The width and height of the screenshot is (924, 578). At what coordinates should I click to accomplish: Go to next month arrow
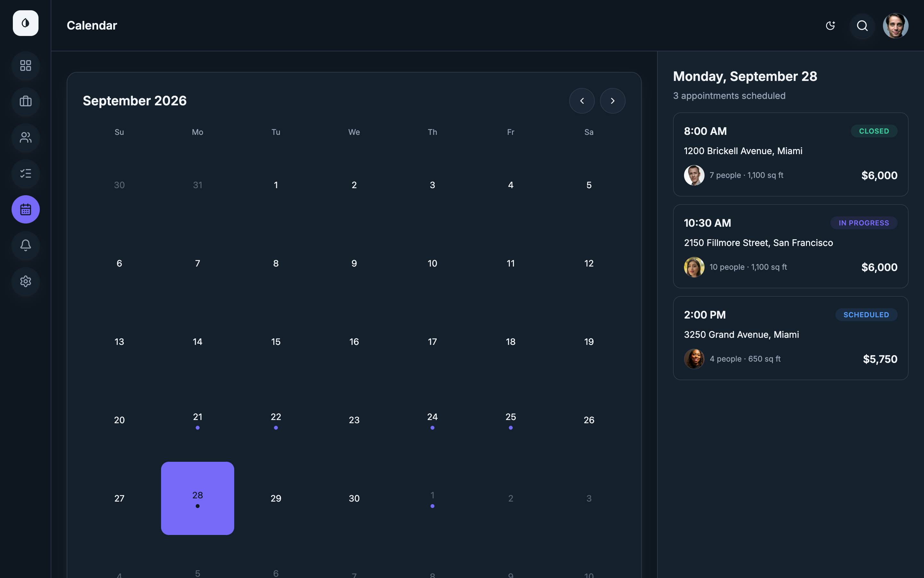(612, 101)
